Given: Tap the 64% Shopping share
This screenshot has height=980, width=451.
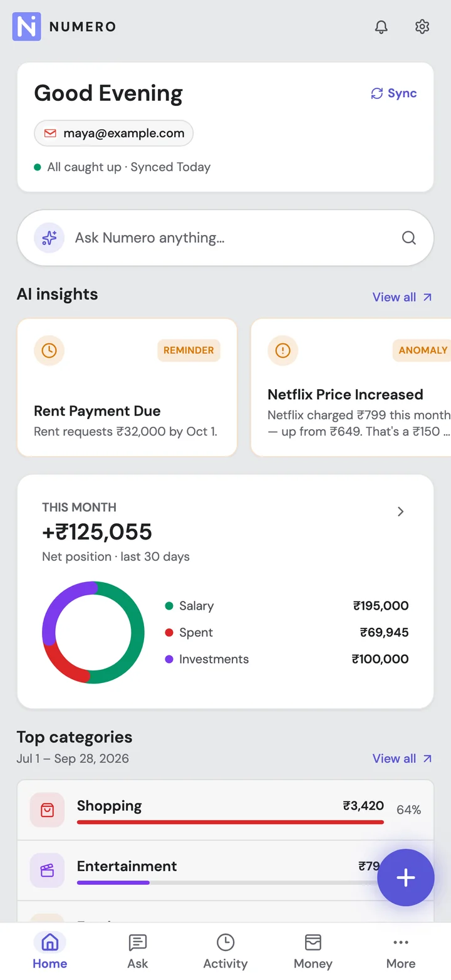Looking at the screenshot, I should 408,810.
